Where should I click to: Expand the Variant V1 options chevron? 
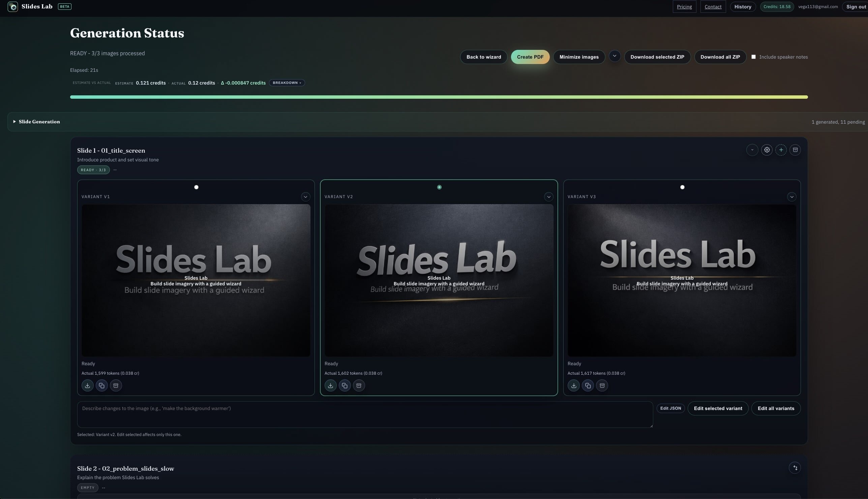pyautogui.click(x=305, y=196)
